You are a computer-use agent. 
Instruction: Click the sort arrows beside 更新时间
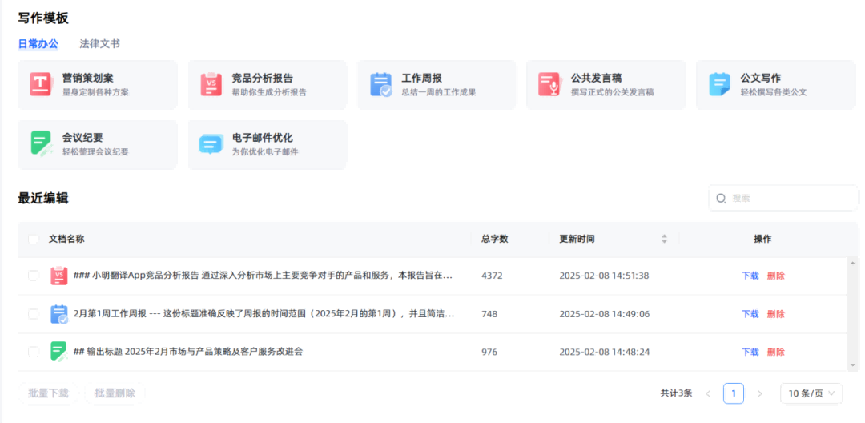pos(664,239)
